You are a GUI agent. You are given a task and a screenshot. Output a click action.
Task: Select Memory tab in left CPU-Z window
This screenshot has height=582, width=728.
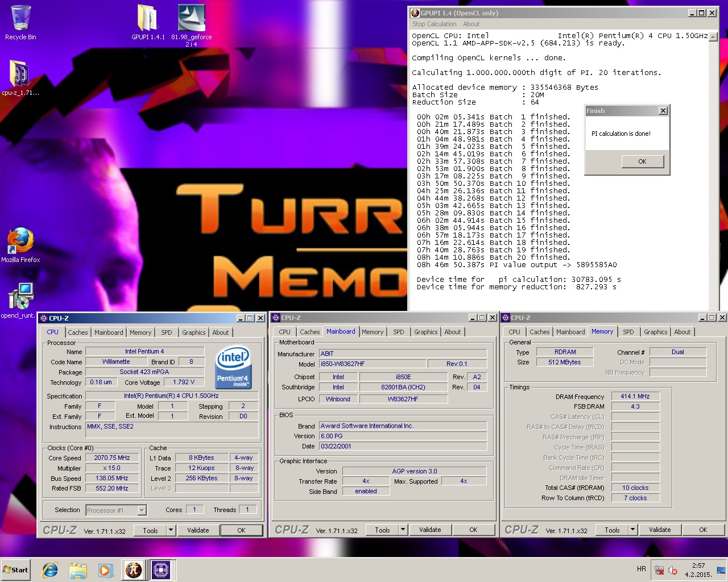140,332
